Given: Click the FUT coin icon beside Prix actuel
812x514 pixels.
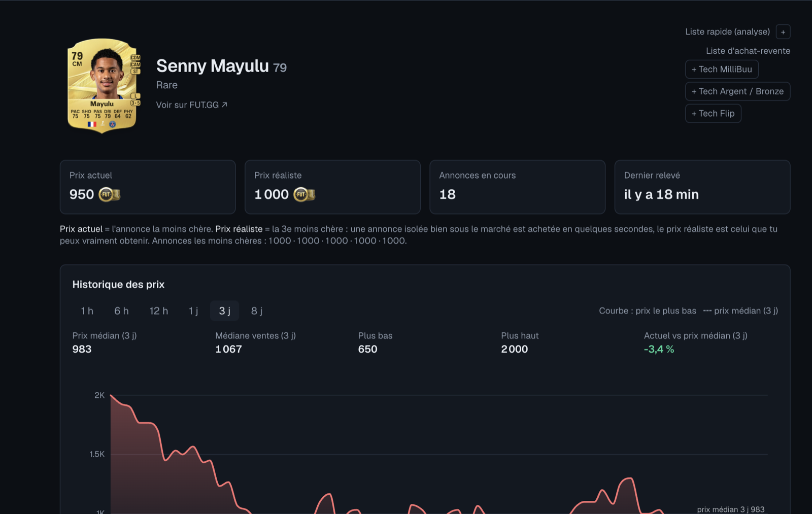Looking at the screenshot, I should pos(109,194).
